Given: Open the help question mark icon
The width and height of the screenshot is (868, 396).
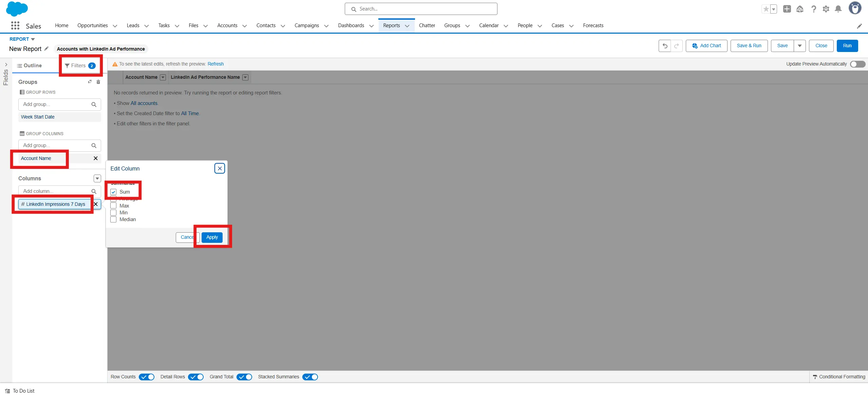Looking at the screenshot, I should click(813, 9).
